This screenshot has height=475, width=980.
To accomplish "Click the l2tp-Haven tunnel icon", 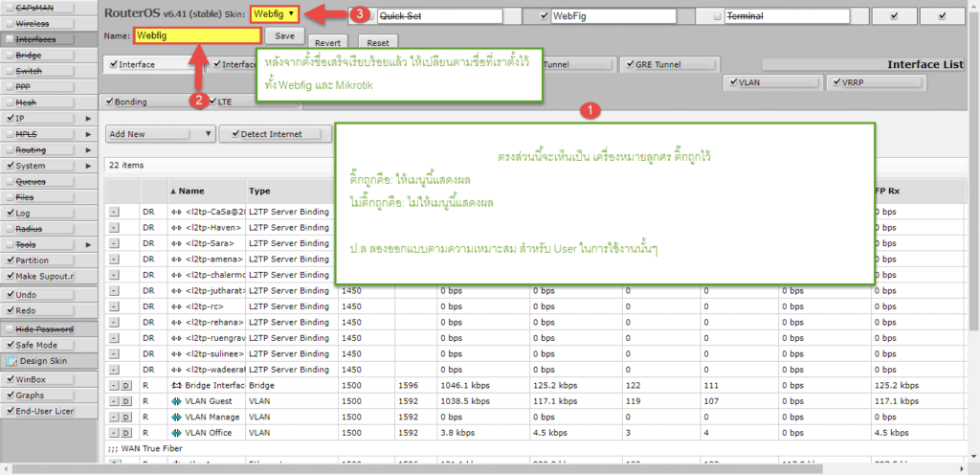I will [x=176, y=228].
